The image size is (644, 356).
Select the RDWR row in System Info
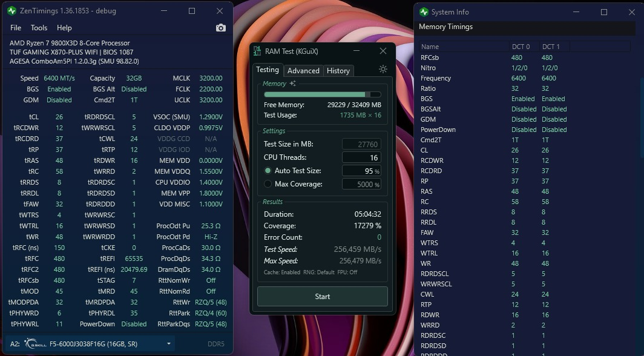coord(525,315)
